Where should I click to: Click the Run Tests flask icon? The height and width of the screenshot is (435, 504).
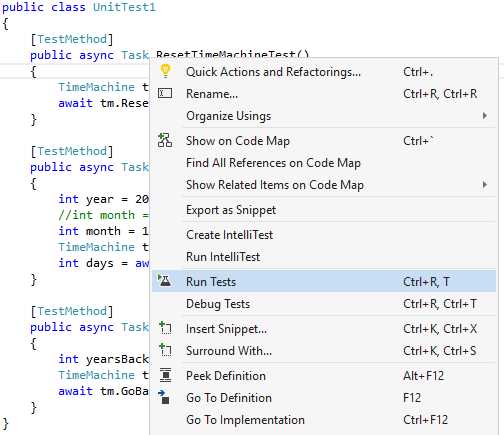(x=165, y=281)
